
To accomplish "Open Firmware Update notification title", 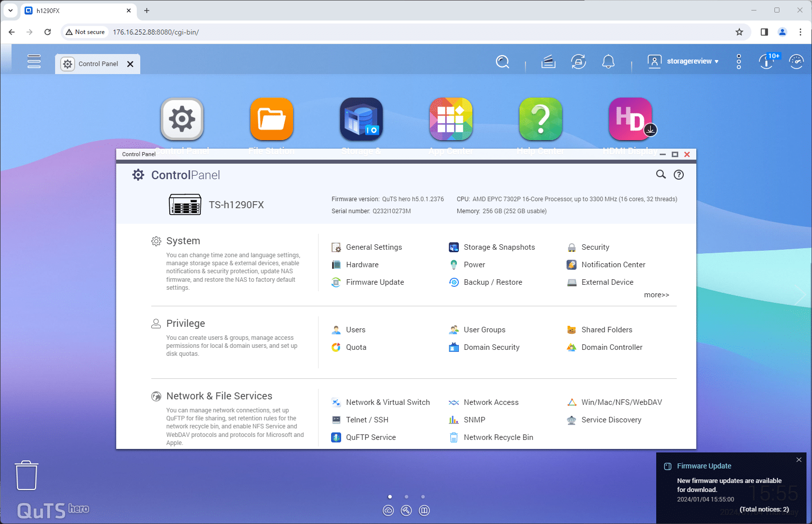I will 704,466.
